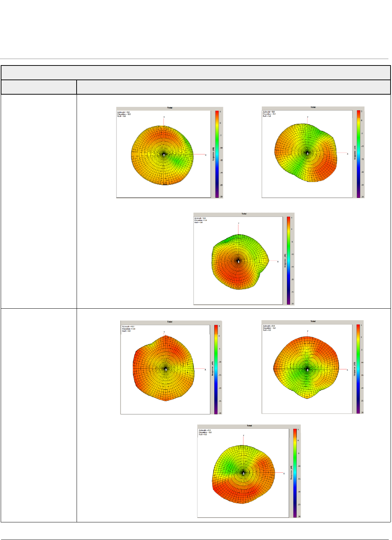Select plot with green upper-left and red bottom lobe
This screenshot has width=392, height=540.
[249, 471]
